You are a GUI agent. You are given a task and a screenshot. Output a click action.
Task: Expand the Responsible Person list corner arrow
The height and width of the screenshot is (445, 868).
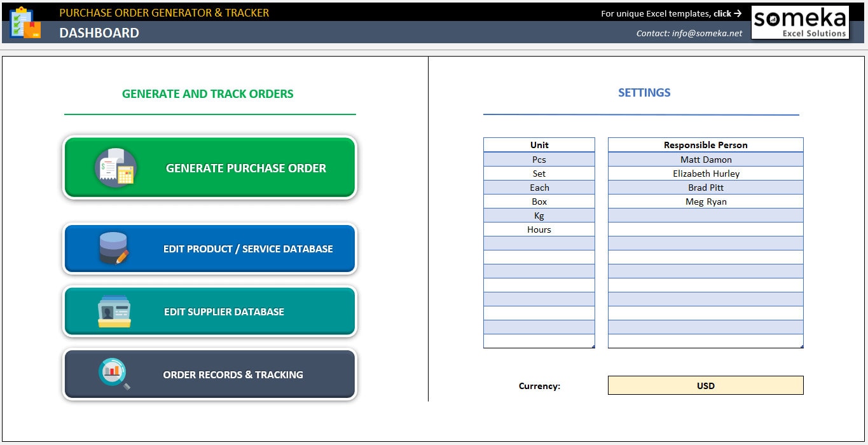click(803, 346)
